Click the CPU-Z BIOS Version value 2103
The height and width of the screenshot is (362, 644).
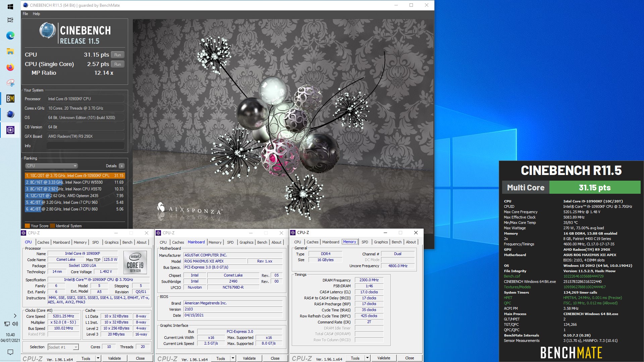[x=233, y=309]
